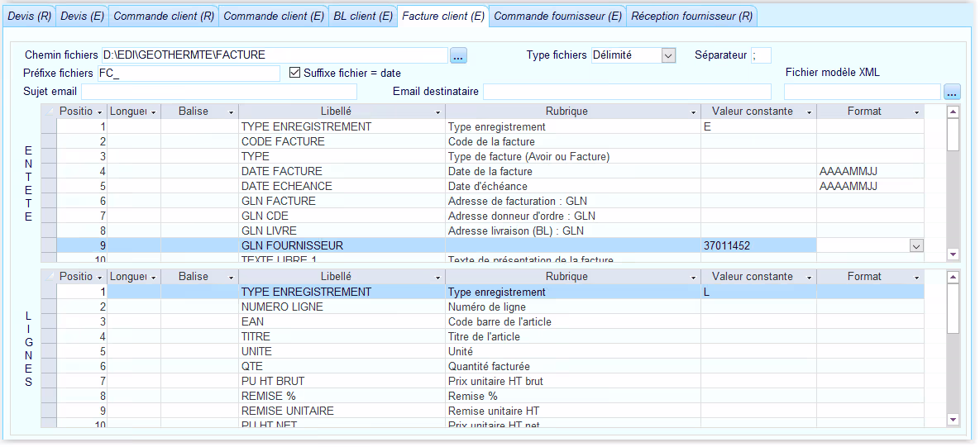Open Balise column filter in ENTETE table
Screen dimensions: 980x447
tap(232, 112)
